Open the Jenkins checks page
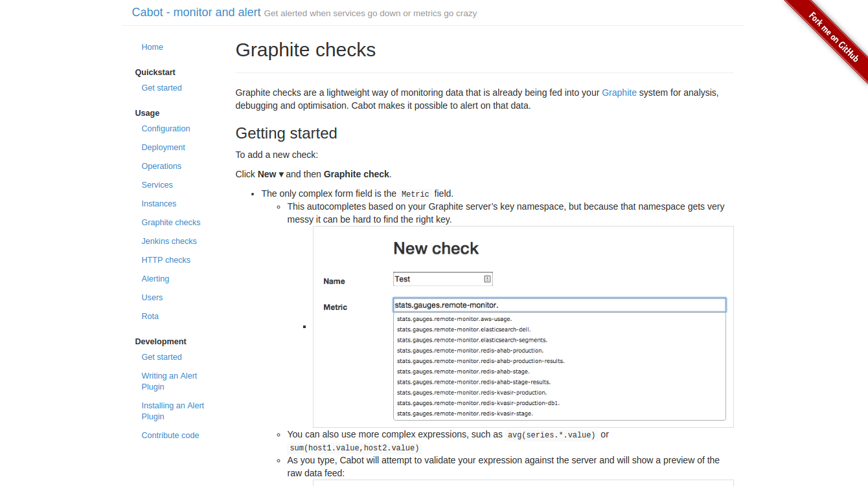 169,241
